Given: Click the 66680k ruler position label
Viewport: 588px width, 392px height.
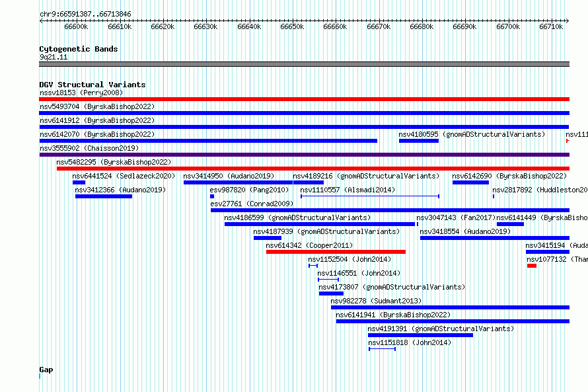Looking at the screenshot, I should [422, 26].
